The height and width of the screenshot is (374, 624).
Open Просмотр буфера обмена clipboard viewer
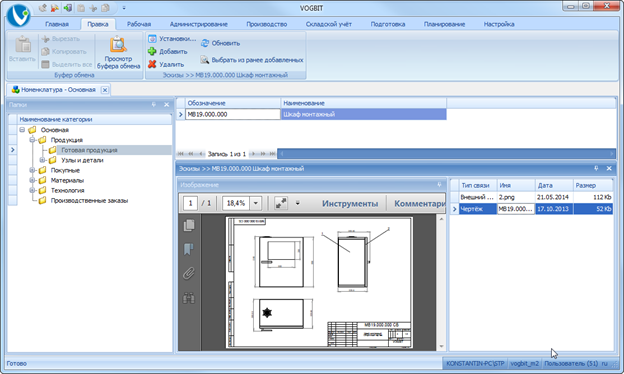click(118, 52)
